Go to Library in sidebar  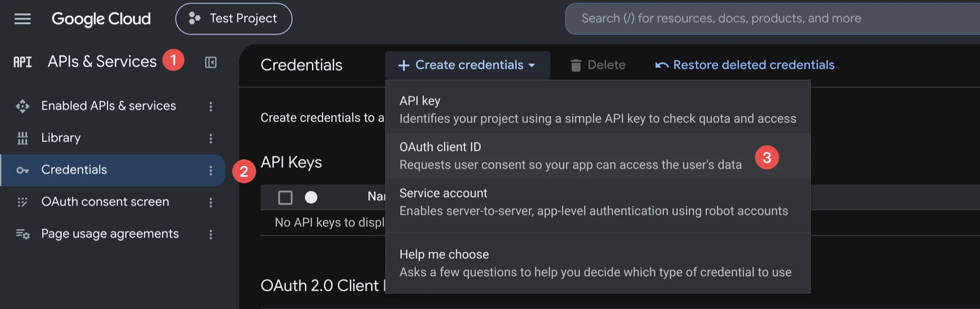pos(61,138)
